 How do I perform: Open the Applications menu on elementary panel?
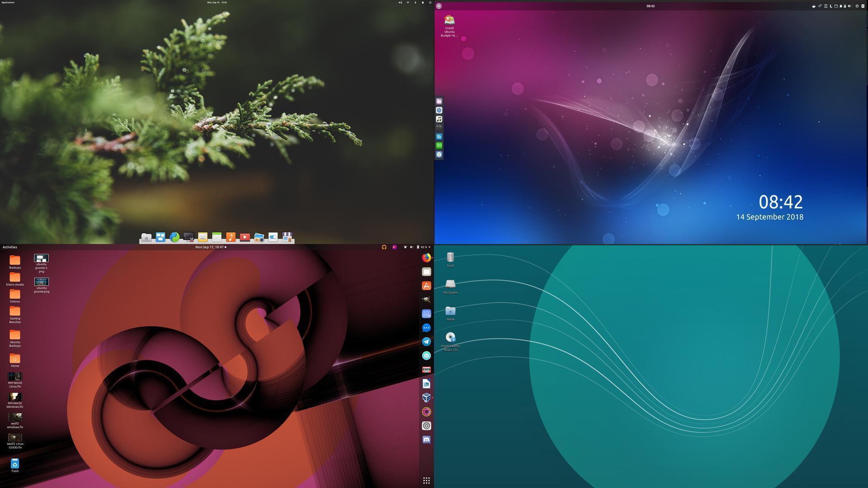pyautogui.click(x=8, y=2)
